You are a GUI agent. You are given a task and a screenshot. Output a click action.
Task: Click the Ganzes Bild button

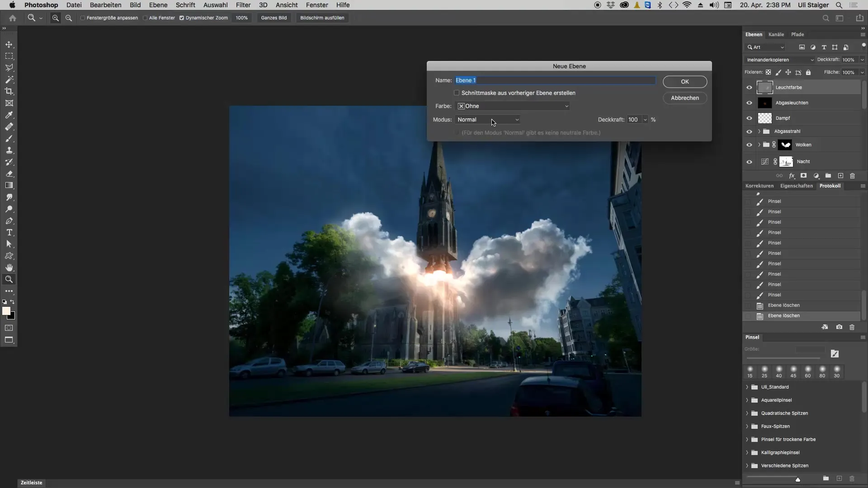point(274,18)
